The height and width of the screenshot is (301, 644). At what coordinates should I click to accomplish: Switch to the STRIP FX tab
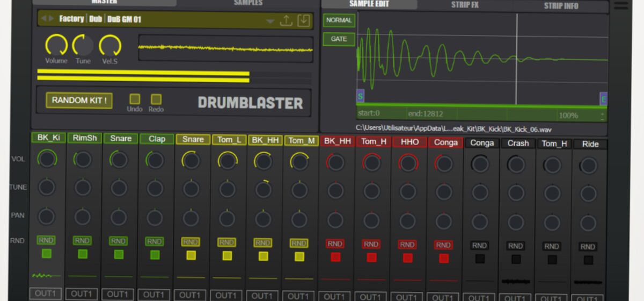pyautogui.click(x=465, y=5)
